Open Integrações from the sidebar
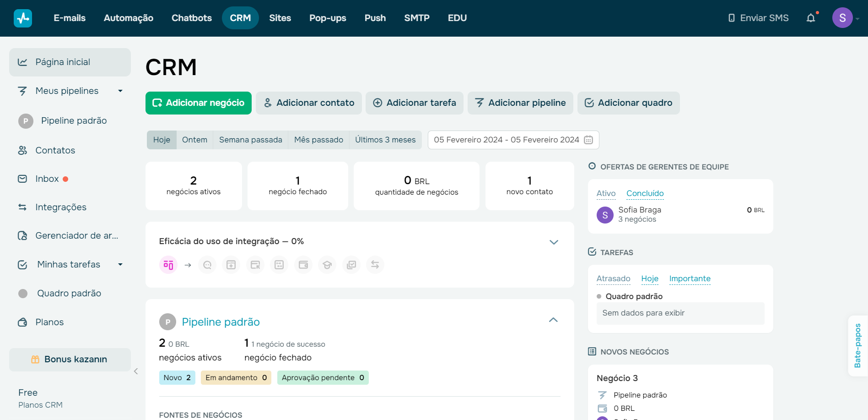Image resolution: width=868 pixels, height=420 pixels. coord(60,207)
